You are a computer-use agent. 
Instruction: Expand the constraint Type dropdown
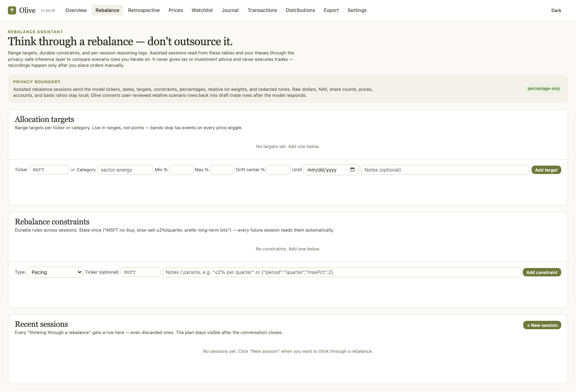point(55,272)
